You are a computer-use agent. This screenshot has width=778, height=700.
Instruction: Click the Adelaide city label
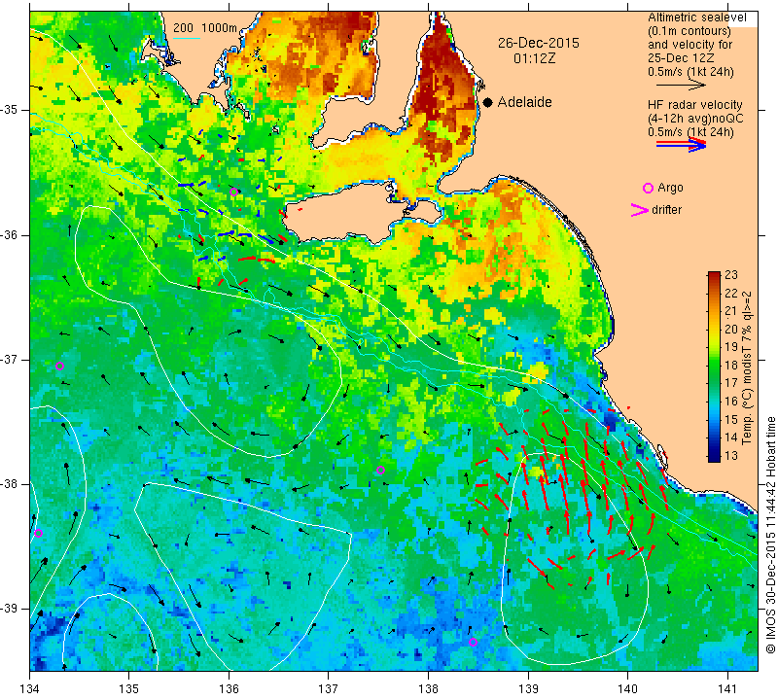click(524, 102)
